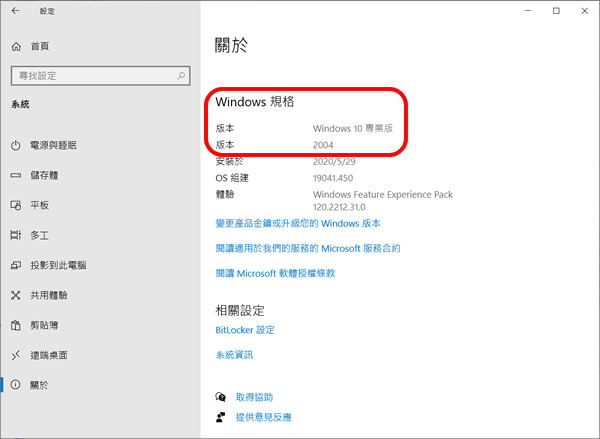The width and height of the screenshot is (600, 439).
Task: Click the storage drive icon for 儲存體
Action: pyautogui.click(x=16, y=175)
